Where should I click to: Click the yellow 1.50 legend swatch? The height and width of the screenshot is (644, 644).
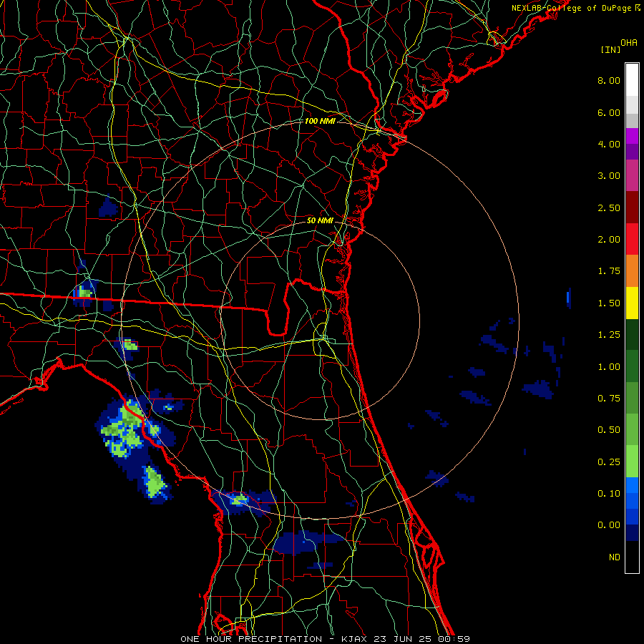tap(632, 303)
